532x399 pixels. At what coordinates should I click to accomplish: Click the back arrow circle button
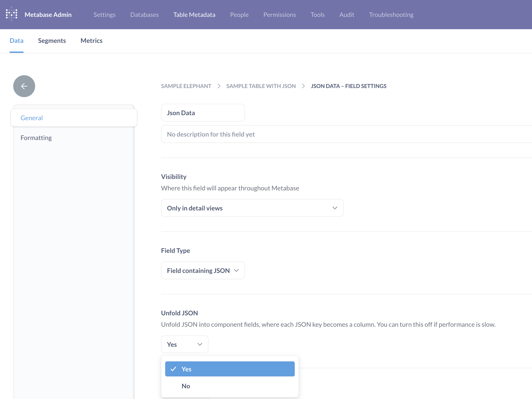24,86
